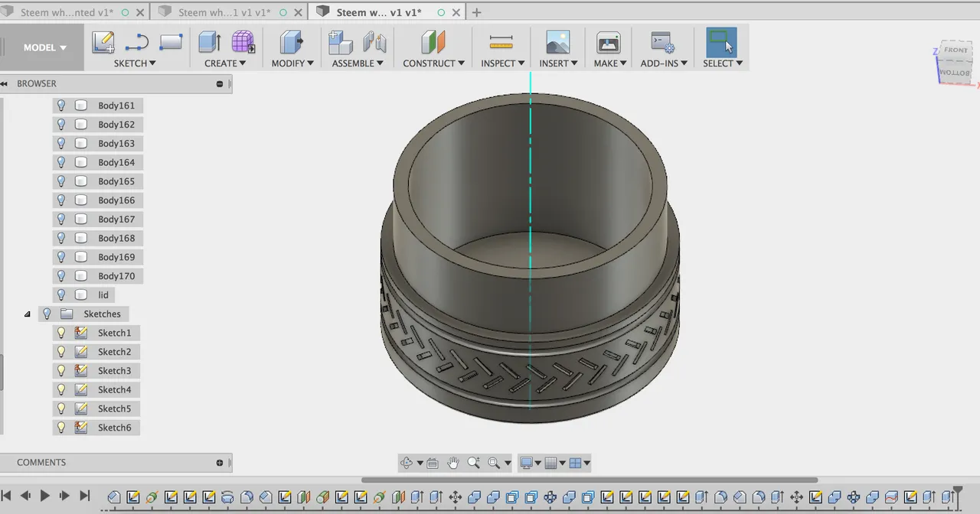
Task: Toggle visibility bulb for Body161
Action: point(61,106)
